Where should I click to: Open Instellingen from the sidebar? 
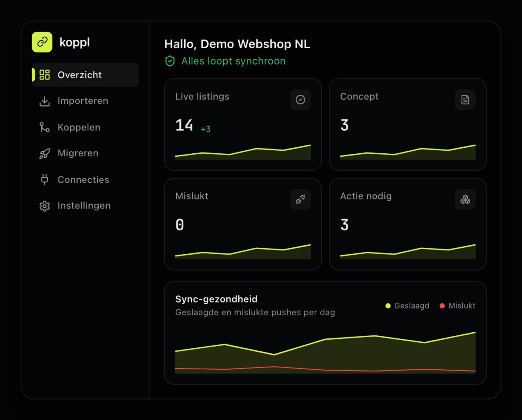pos(85,206)
